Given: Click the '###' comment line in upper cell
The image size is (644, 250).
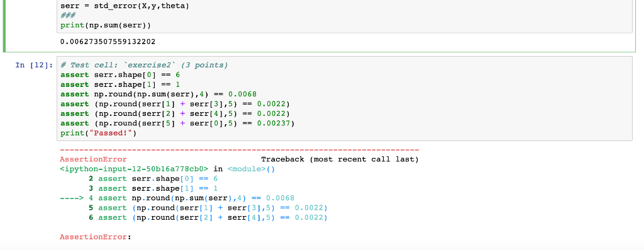Looking at the screenshot, I should click(x=67, y=16).
